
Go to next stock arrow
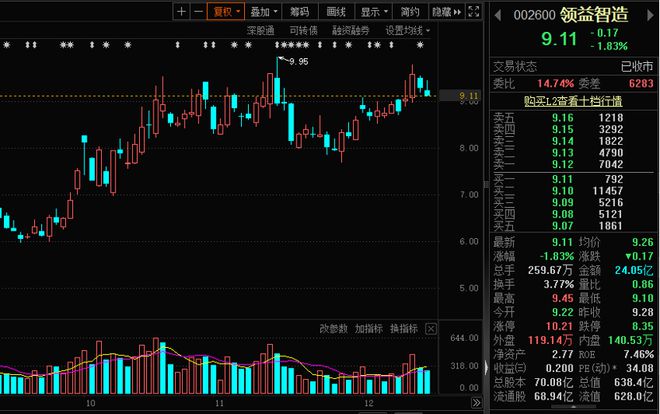(x=649, y=15)
